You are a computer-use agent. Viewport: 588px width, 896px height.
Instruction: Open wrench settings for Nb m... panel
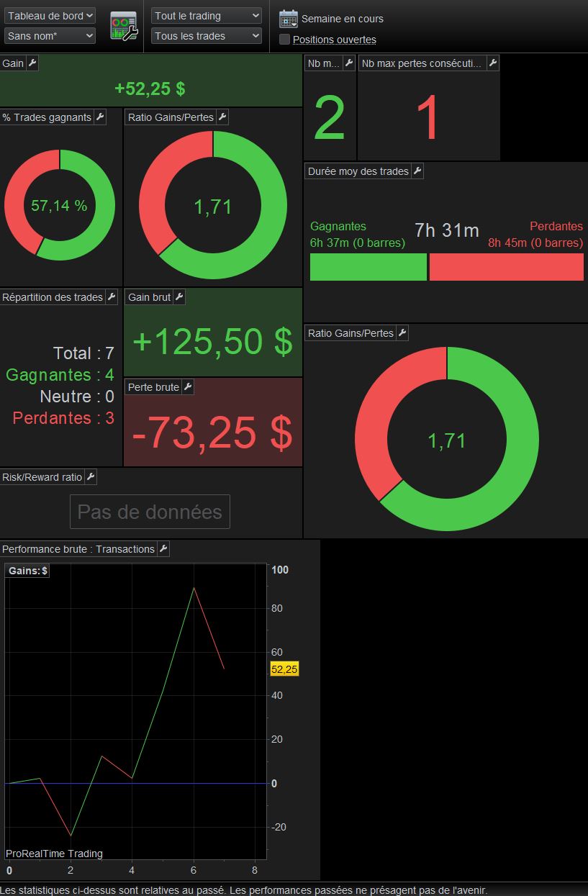click(x=349, y=63)
